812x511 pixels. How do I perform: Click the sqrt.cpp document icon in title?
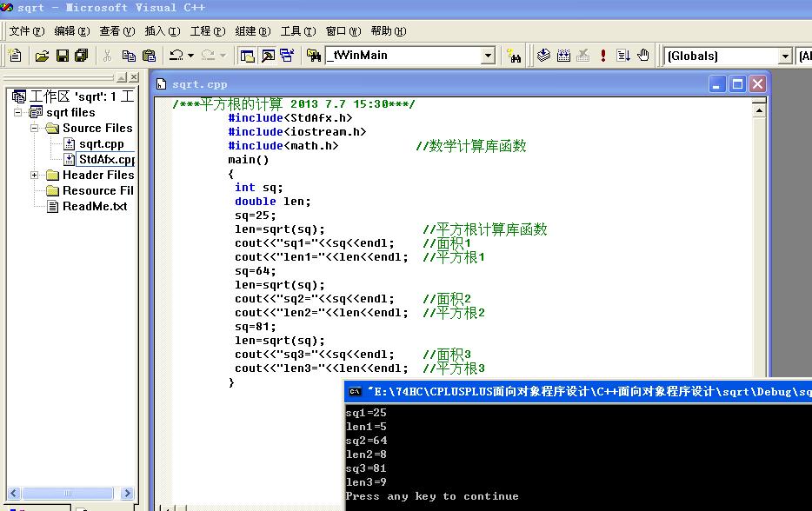[162, 84]
